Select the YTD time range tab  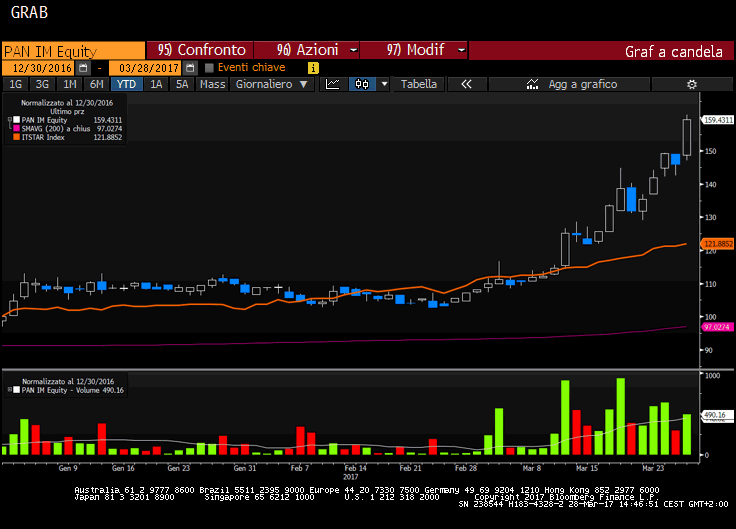pos(126,85)
